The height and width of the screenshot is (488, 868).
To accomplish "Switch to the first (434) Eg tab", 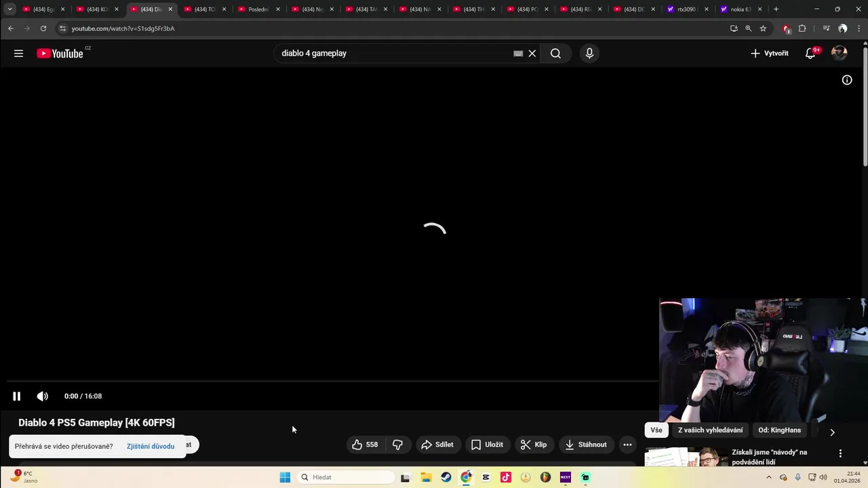I will (43, 9).
